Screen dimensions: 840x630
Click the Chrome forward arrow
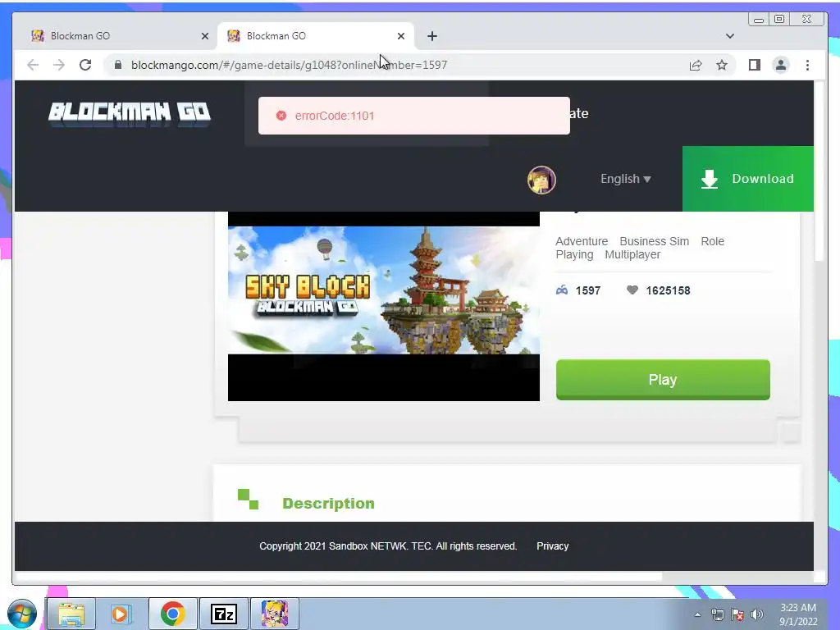59,65
